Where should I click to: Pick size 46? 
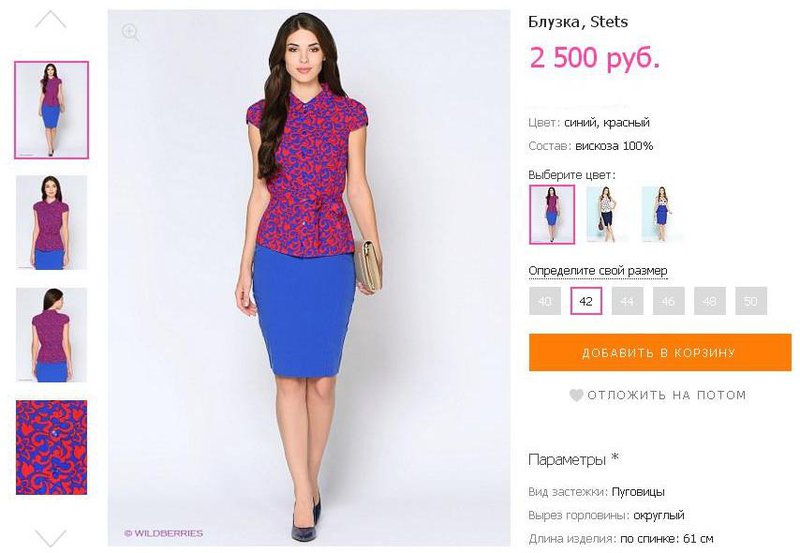point(668,301)
